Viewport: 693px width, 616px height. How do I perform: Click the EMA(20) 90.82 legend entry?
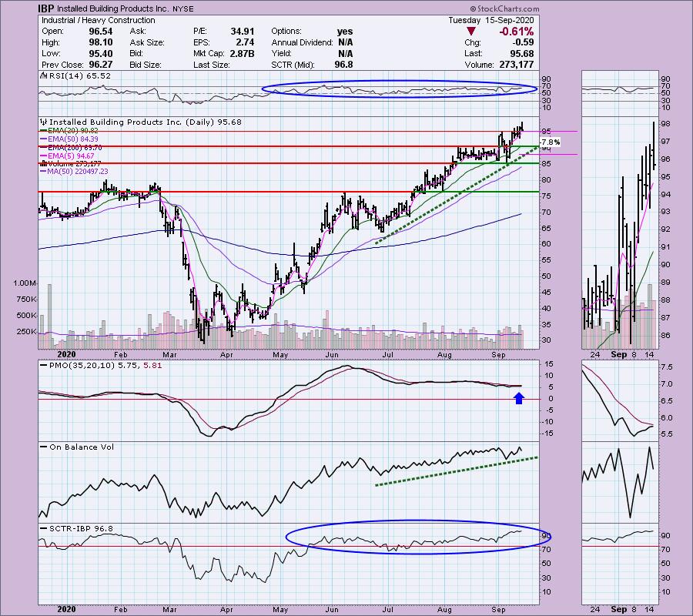69,131
